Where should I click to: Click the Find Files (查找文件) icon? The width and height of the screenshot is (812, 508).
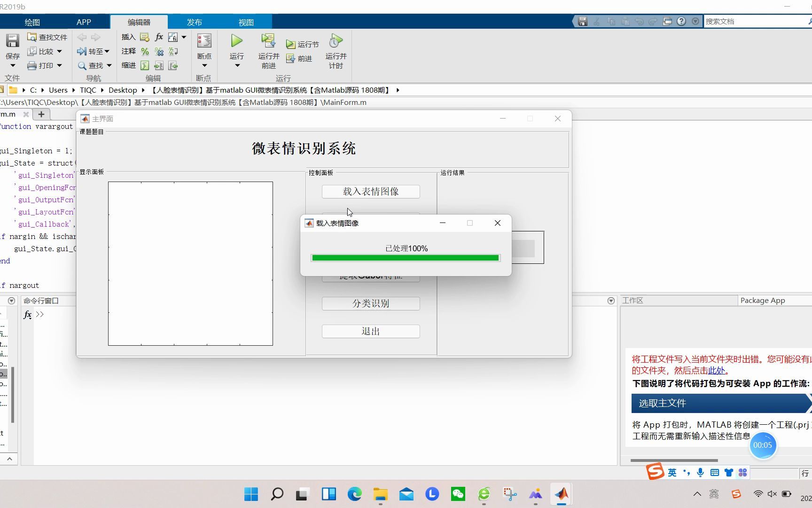point(32,37)
